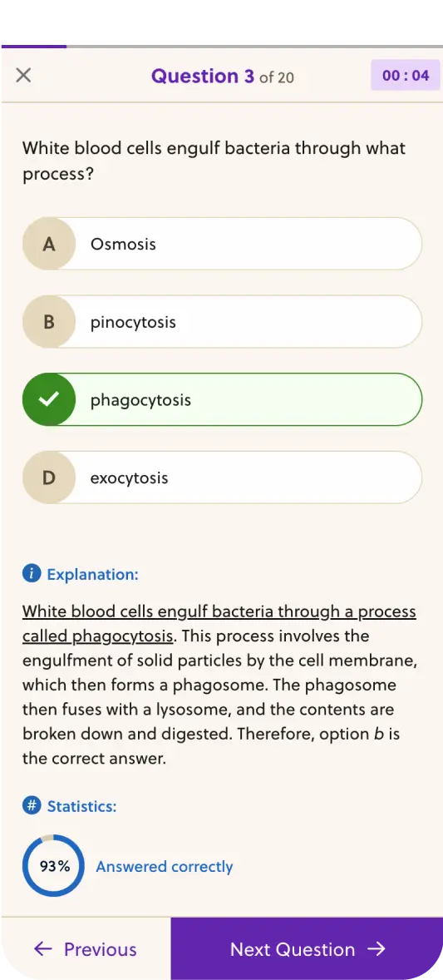This screenshot has height=980, width=443.
Task: Select the phagocytosis answer option
Action: (223, 400)
